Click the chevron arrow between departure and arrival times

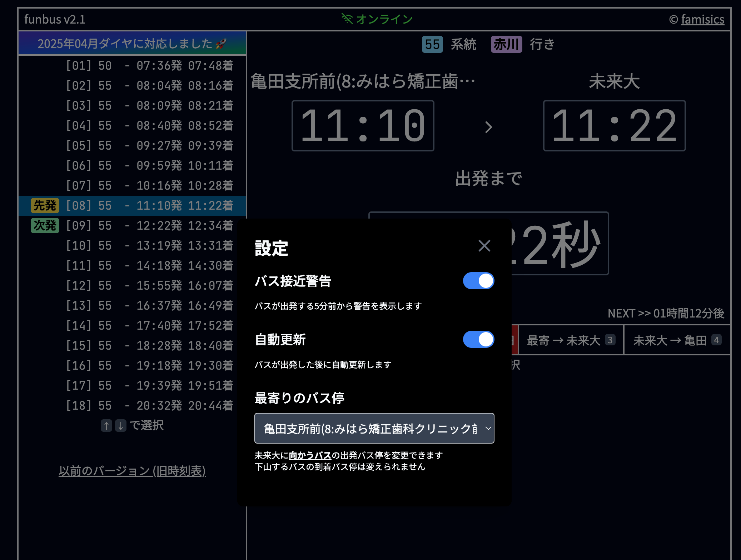(x=488, y=127)
